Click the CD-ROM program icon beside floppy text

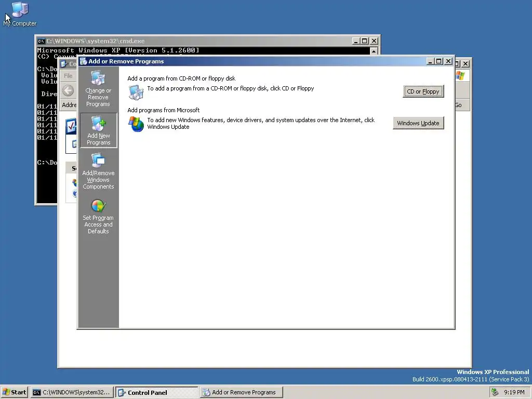point(136,92)
